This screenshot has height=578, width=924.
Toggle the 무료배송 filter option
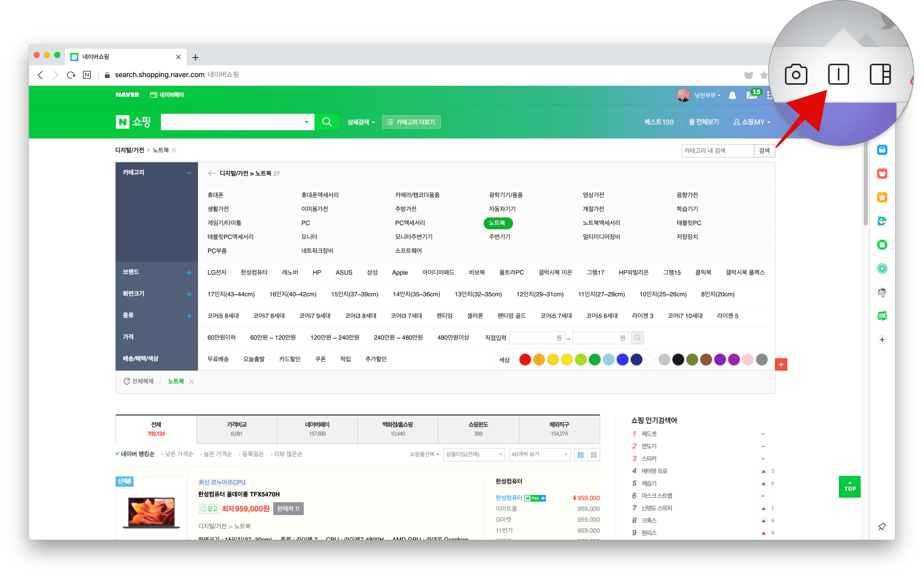(218, 359)
